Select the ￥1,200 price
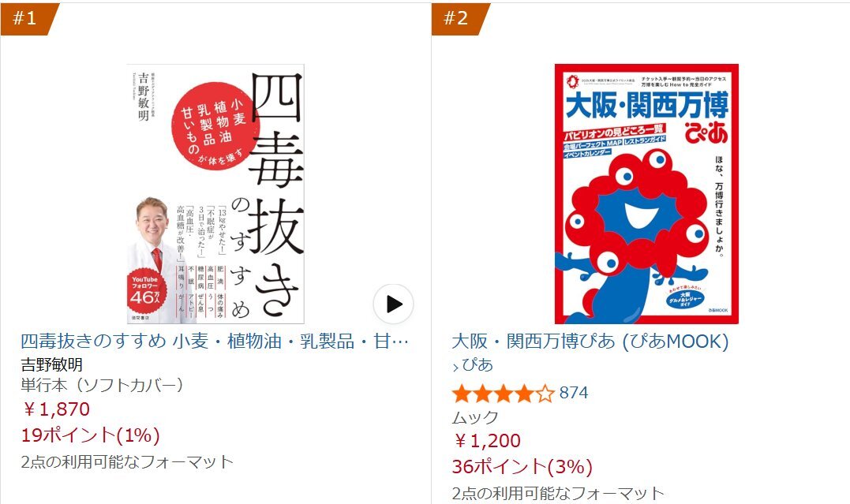 tap(487, 441)
